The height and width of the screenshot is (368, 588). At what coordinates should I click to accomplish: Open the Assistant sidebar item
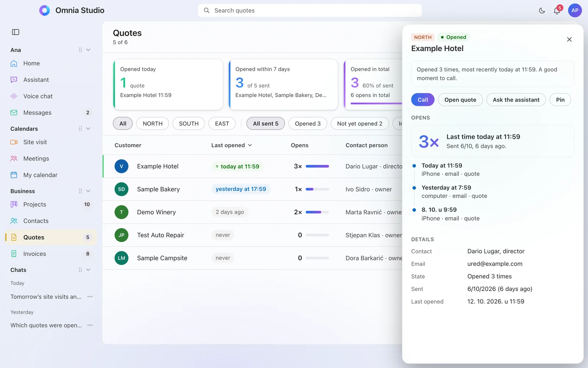(x=51, y=80)
